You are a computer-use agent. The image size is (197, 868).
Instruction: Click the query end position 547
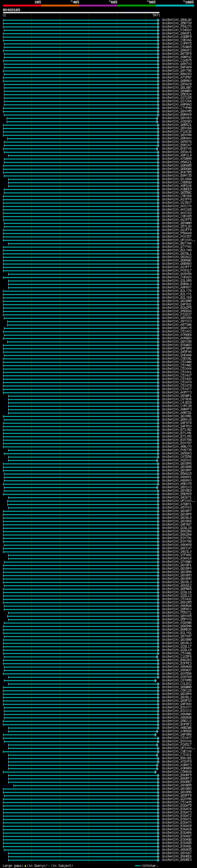tap(155, 15)
